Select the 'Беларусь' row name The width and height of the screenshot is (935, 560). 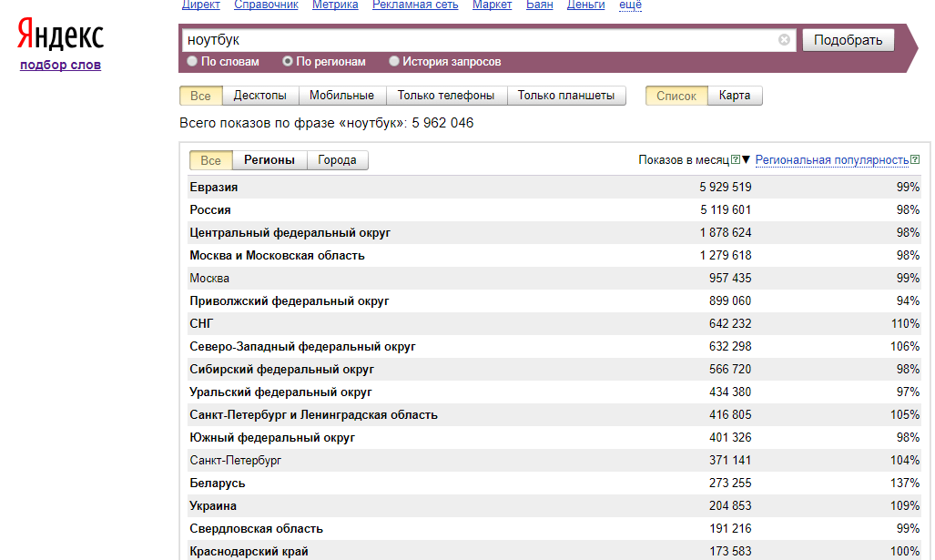pos(218,483)
